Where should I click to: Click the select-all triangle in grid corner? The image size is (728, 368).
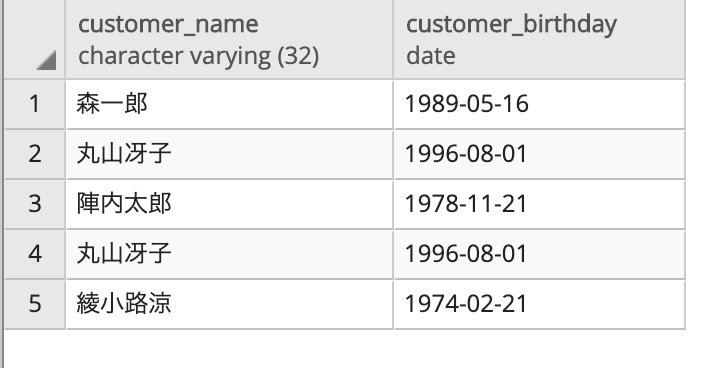point(46,60)
